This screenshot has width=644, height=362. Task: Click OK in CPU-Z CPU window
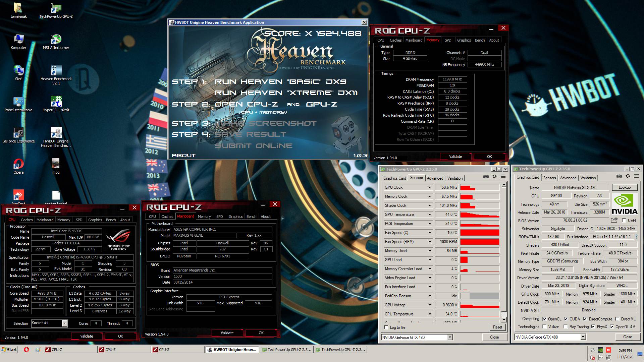pyautogui.click(x=120, y=336)
